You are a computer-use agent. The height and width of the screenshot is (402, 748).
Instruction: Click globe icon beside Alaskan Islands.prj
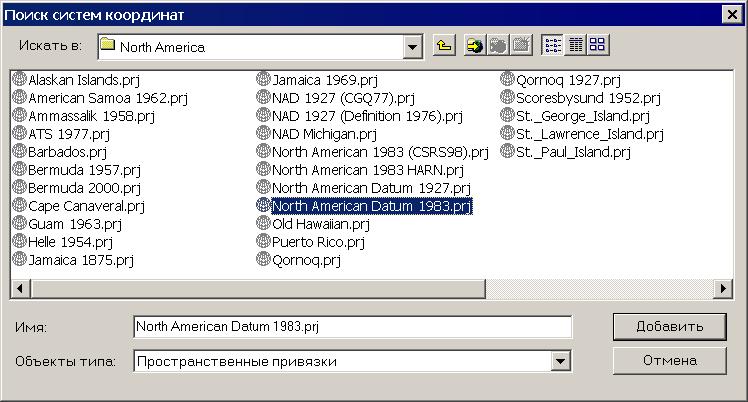[x=19, y=78]
